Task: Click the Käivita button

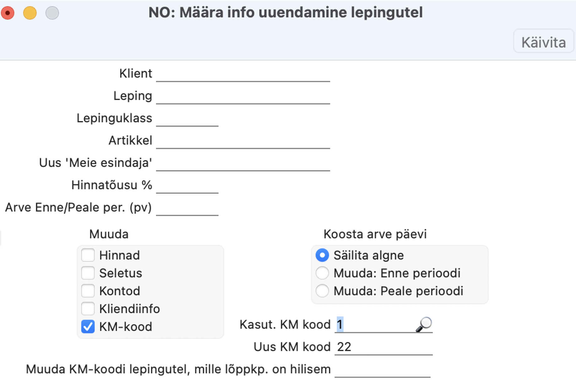Action: (x=544, y=42)
